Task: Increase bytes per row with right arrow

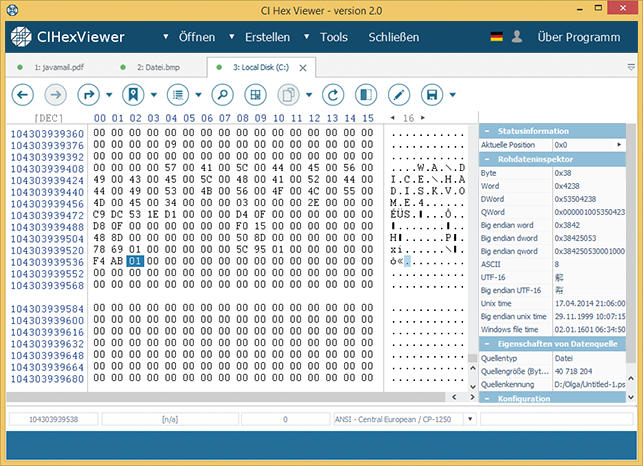Action: tap(423, 118)
